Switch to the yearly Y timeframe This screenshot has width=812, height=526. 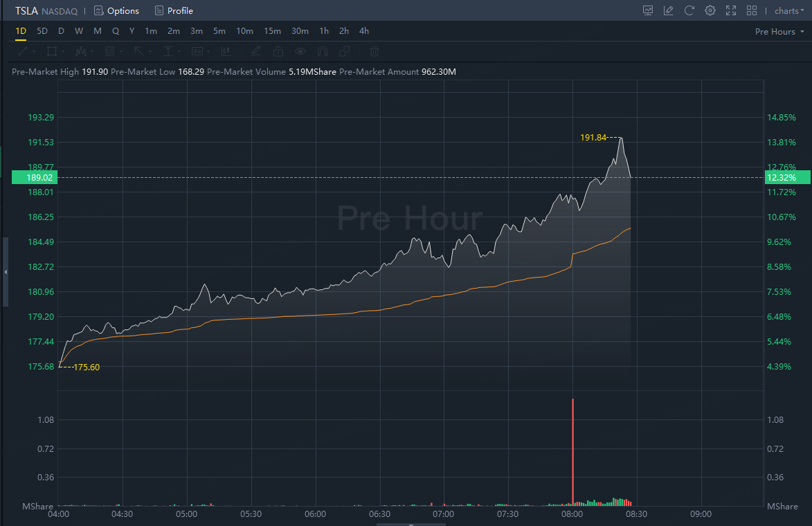132,31
